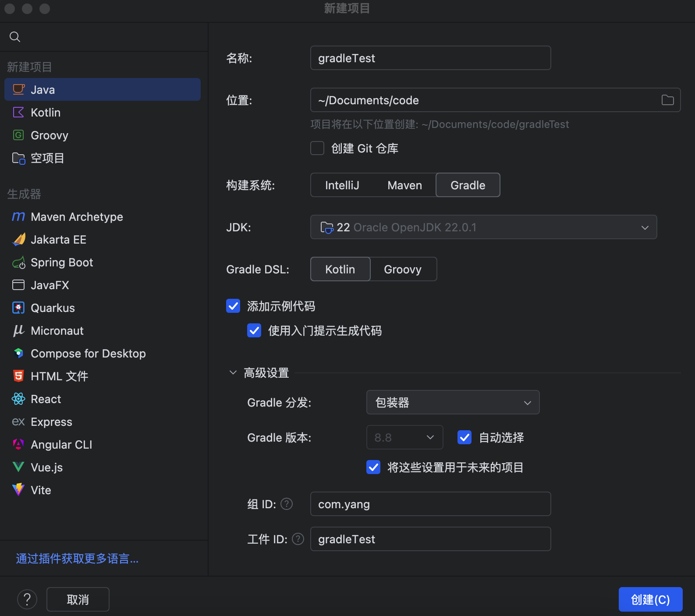Click the JavaFX window icon
The width and height of the screenshot is (695, 616).
[x=18, y=285]
